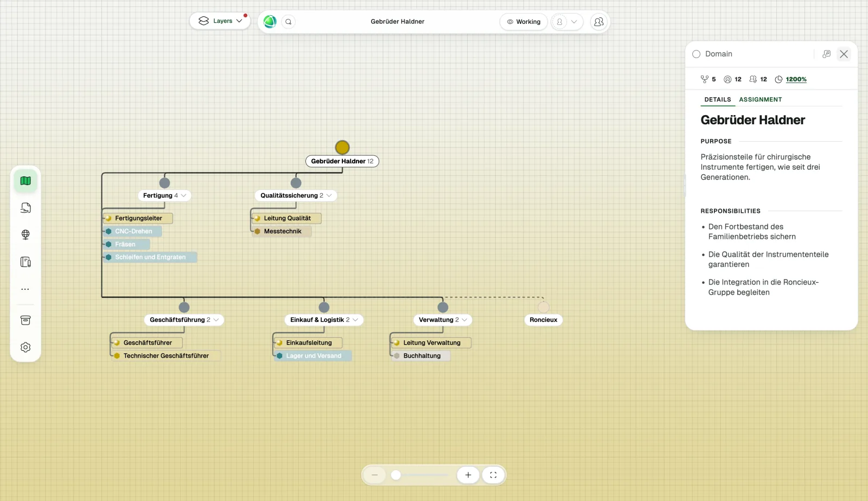Select the Leitung Qualität role
Screen dimensions: 868x501
(287, 218)
